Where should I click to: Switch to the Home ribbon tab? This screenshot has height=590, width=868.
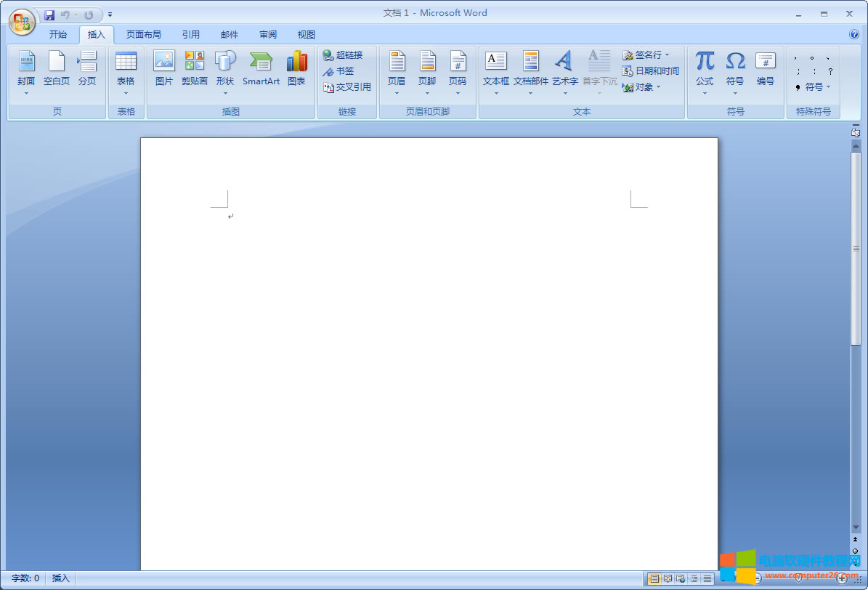[58, 34]
